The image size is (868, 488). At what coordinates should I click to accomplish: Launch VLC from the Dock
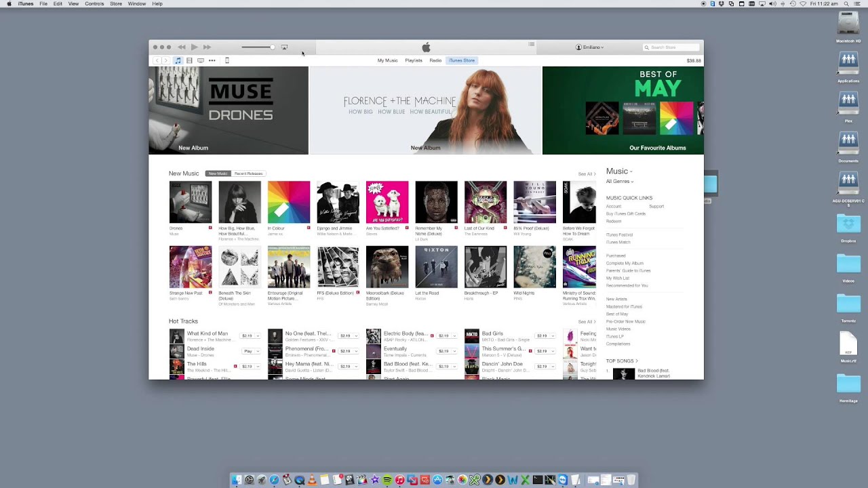(x=312, y=480)
